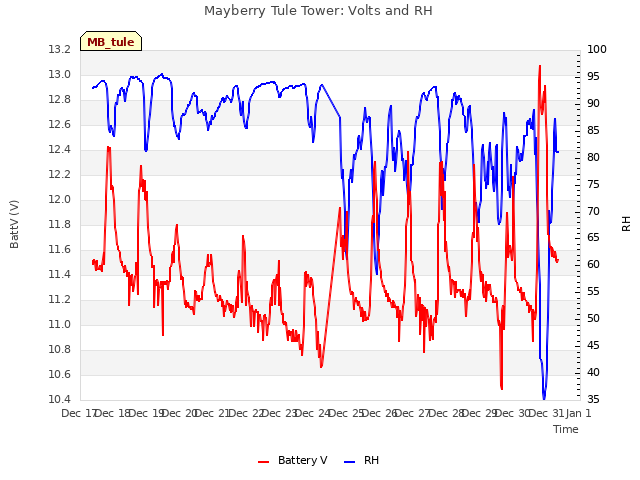Click the 13.2 voltage tick label
Viewport: 640px width, 480px height.
pos(60,49)
